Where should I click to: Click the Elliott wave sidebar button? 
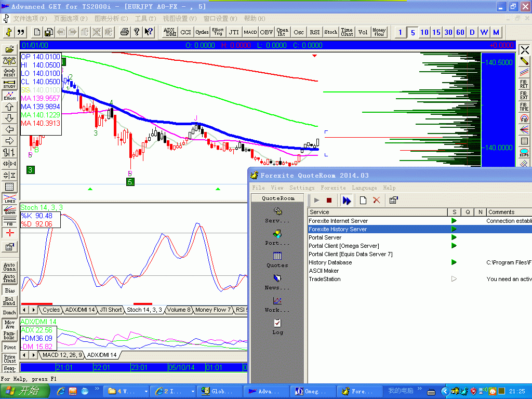[x=9, y=96]
